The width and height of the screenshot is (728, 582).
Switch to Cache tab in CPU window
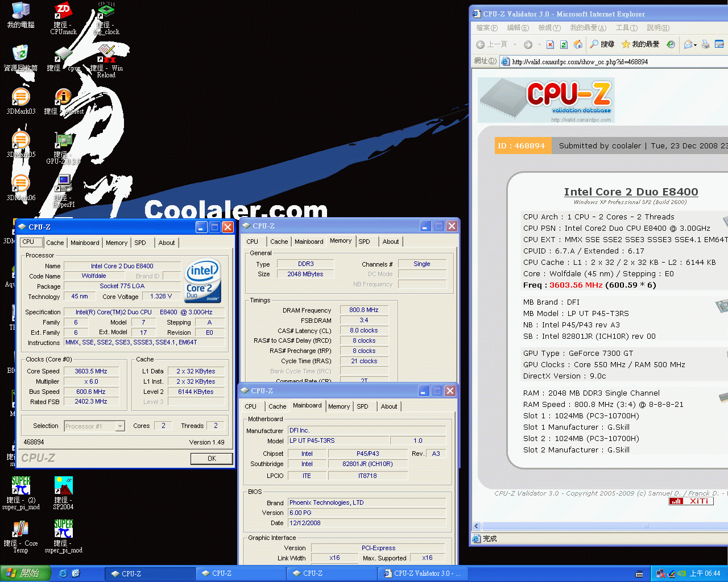point(55,243)
